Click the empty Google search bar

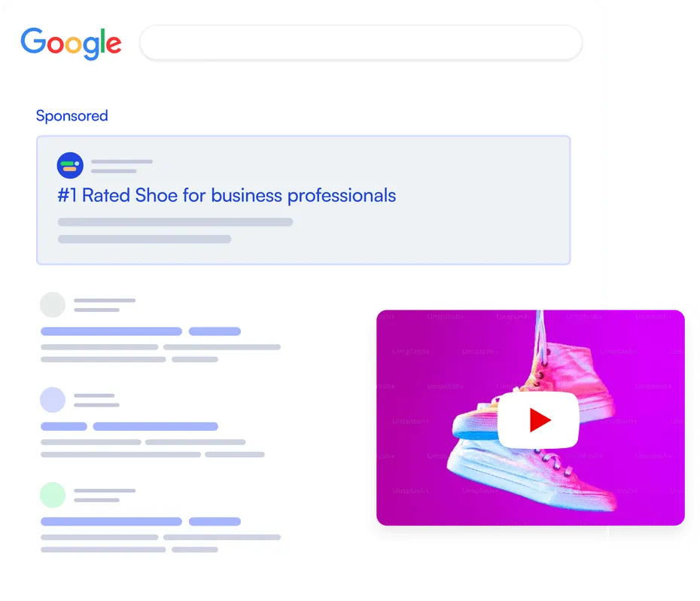tap(361, 42)
